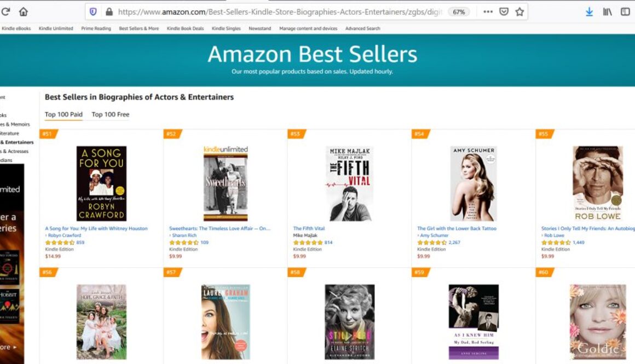
Task: Click the padlock site security icon
Action: (x=109, y=11)
